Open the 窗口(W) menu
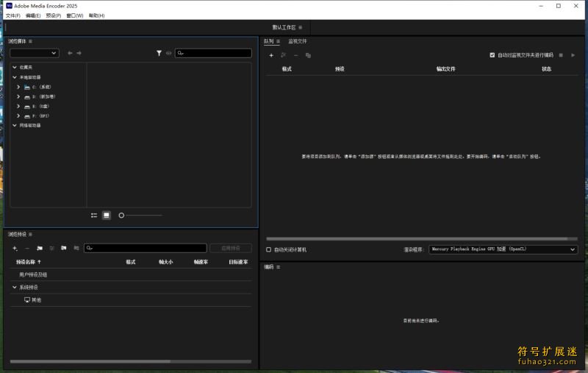Viewport: 588px width, 373px height. point(75,15)
